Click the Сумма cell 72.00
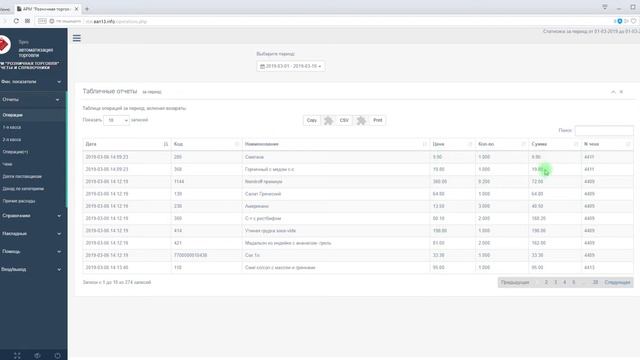640x360 pixels. point(555,182)
